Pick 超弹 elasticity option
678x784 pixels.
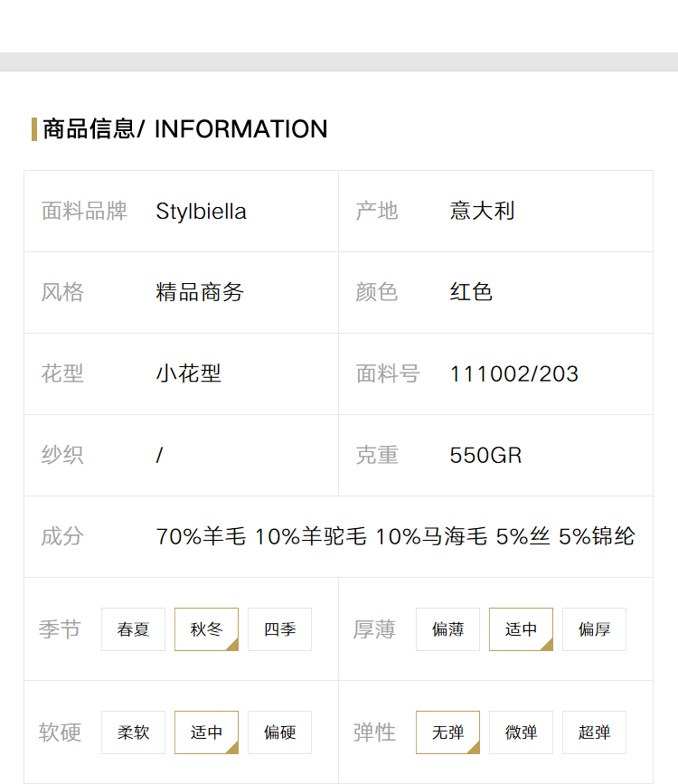[594, 732]
